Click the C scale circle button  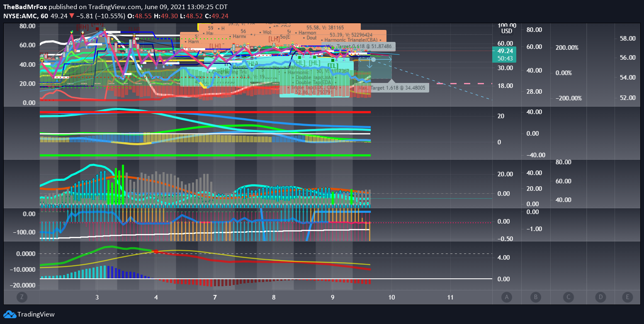568,297
